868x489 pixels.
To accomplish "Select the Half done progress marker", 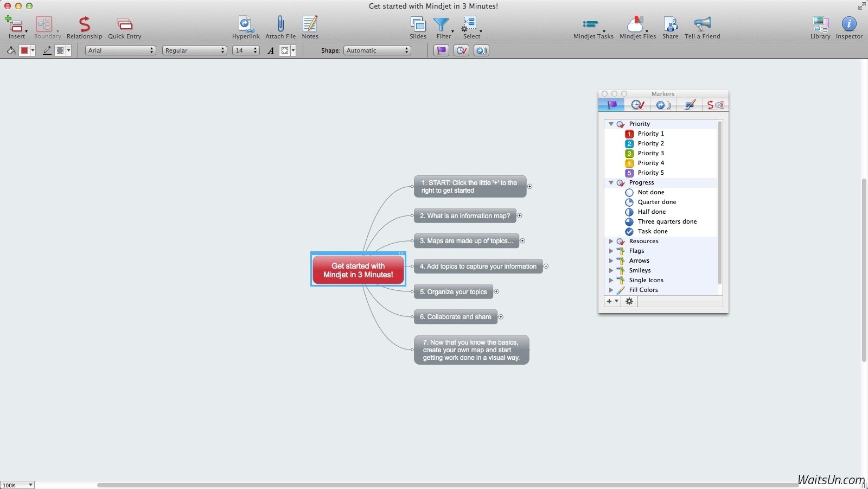I will point(652,212).
